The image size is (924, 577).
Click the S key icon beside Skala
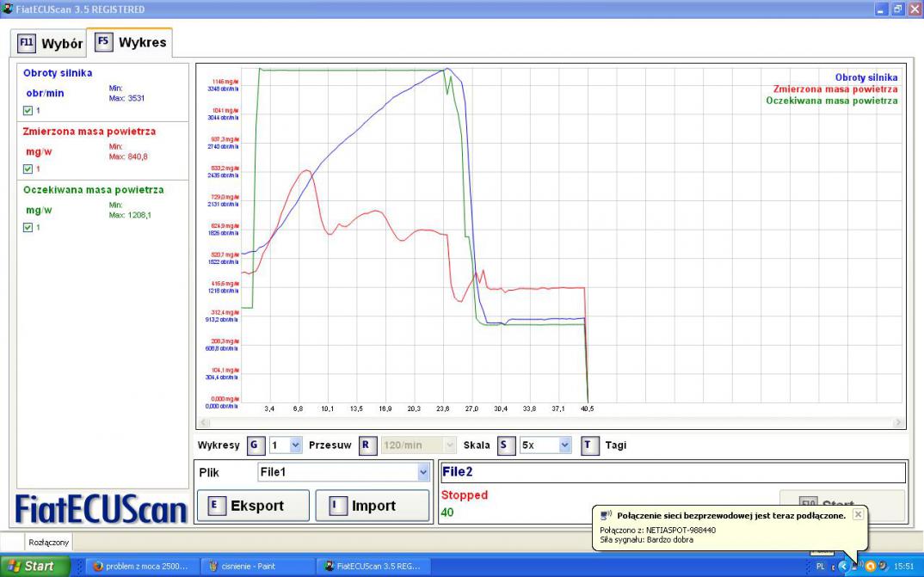pos(505,445)
